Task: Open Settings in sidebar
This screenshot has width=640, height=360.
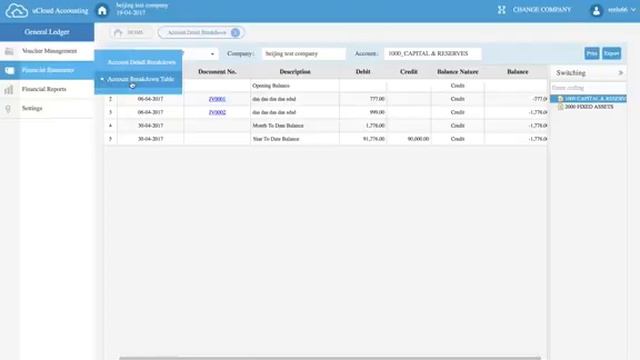Action: (x=47, y=109)
